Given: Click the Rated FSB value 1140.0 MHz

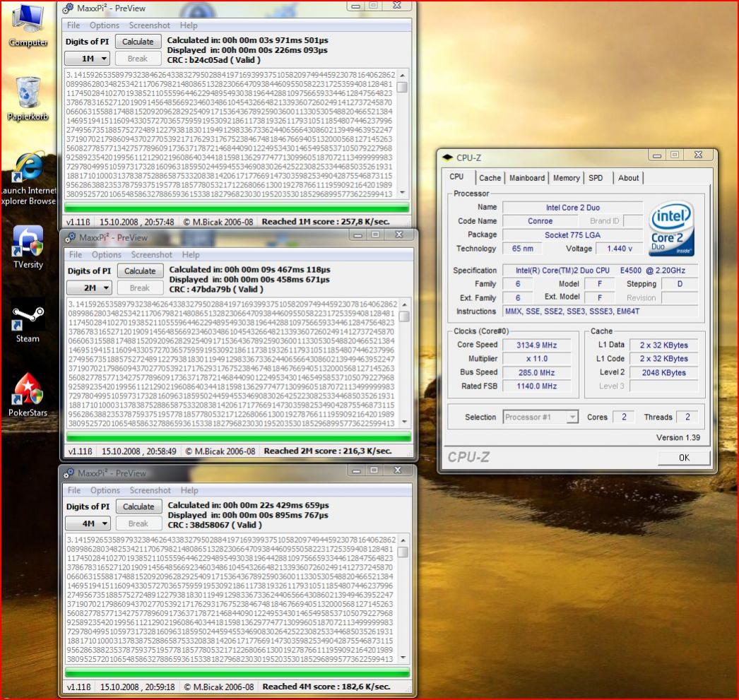Looking at the screenshot, I should (536, 386).
